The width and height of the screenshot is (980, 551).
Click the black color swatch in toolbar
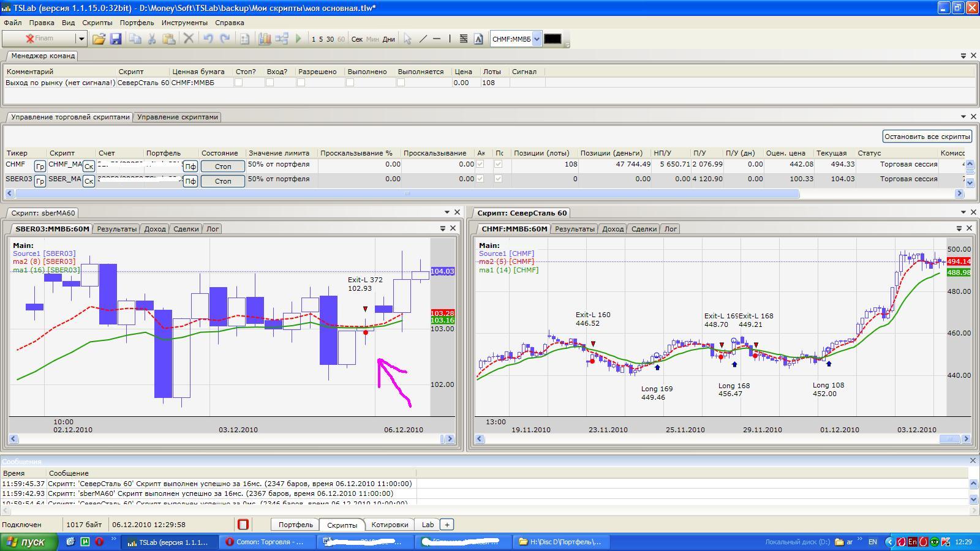tap(552, 39)
